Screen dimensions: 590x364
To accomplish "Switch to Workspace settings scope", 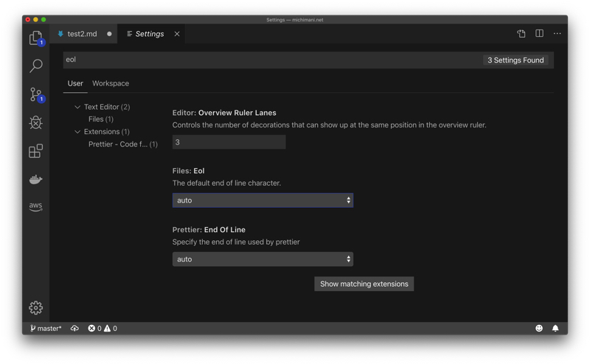I will tap(111, 83).
